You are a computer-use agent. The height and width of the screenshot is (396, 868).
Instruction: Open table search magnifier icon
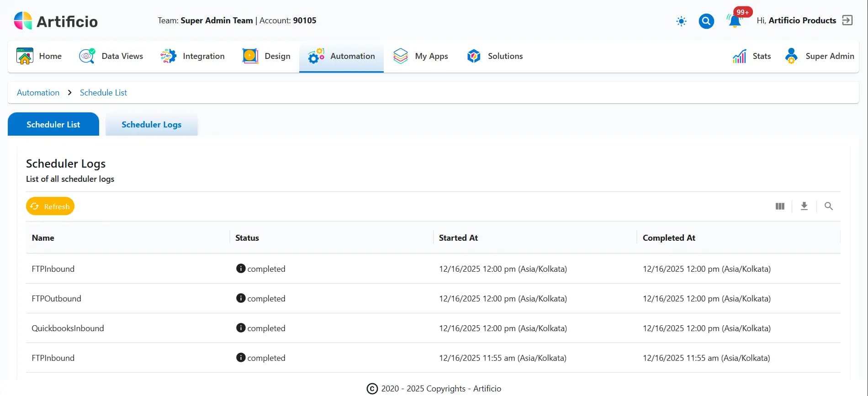pyautogui.click(x=828, y=206)
